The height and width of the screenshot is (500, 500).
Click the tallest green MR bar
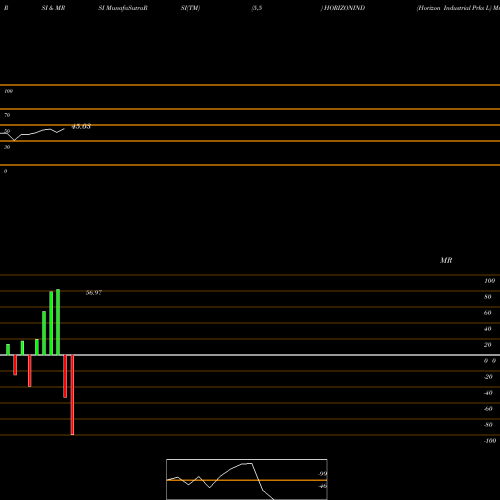(x=58, y=322)
